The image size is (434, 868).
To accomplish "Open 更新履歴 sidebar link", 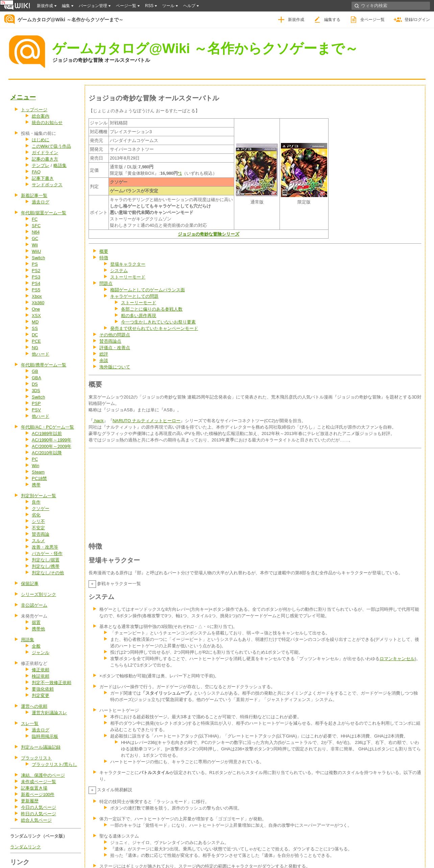I will pos(30,801).
